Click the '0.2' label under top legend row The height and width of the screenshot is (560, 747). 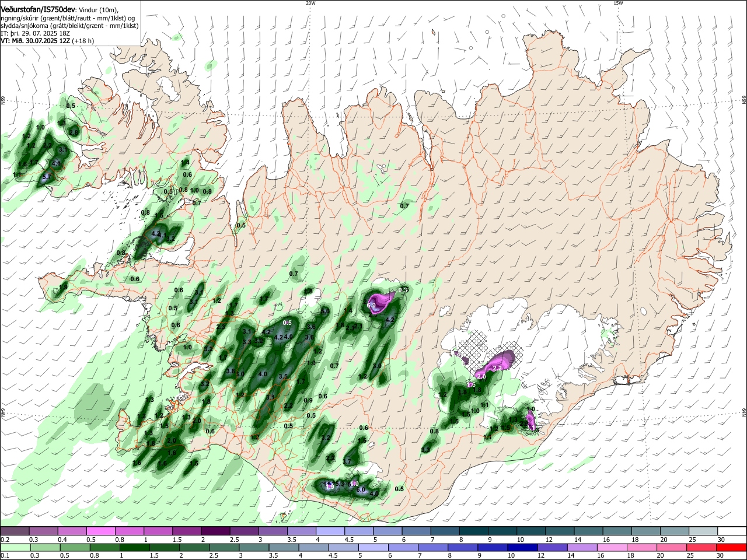click(4, 540)
